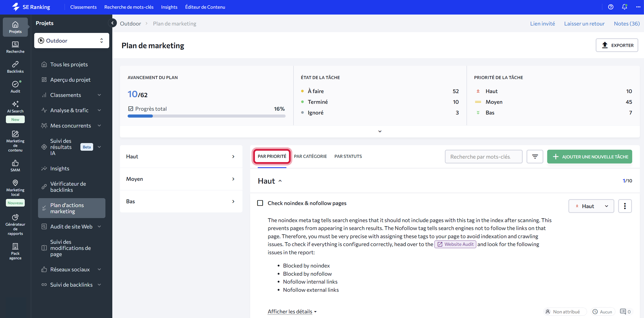
Task: Toggle the Progrès total checkbox
Action: (x=130, y=109)
